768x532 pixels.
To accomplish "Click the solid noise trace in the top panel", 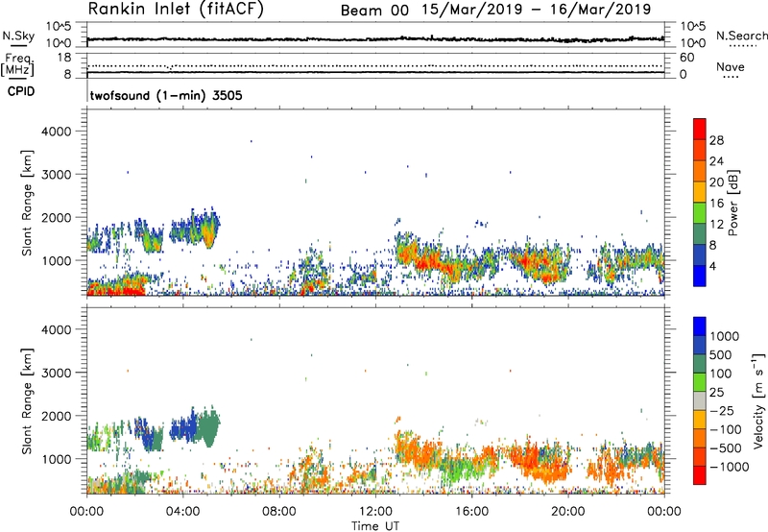I will click(x=375, y=38).
